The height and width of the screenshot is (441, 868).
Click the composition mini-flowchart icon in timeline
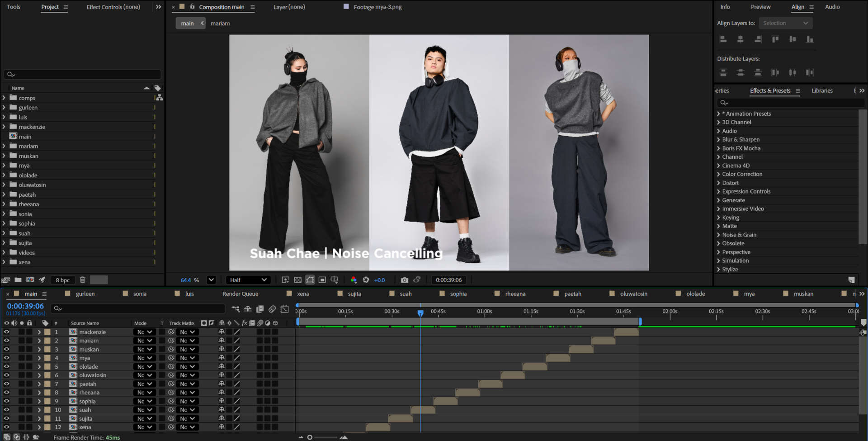[x=236, y=309]
